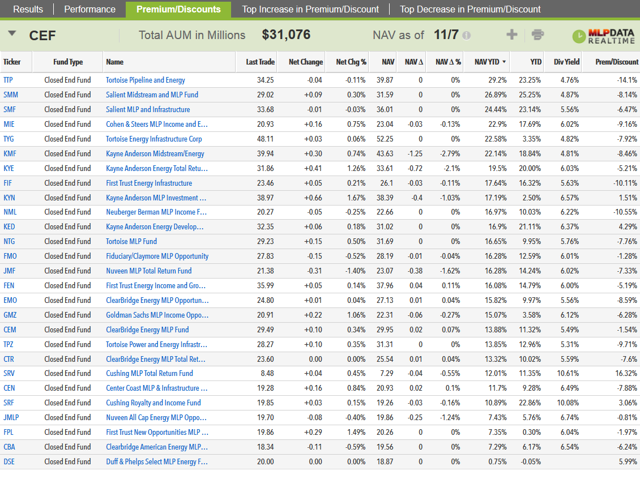Open Top Decrease in Premium/Discount tab

click(x=470, y=9)
